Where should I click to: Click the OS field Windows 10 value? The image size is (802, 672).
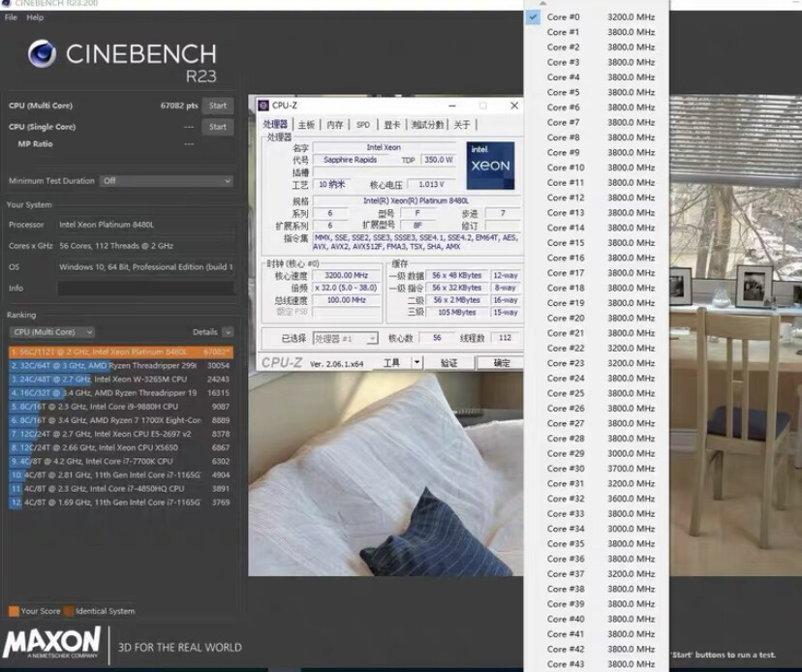[x=145, y=267]
